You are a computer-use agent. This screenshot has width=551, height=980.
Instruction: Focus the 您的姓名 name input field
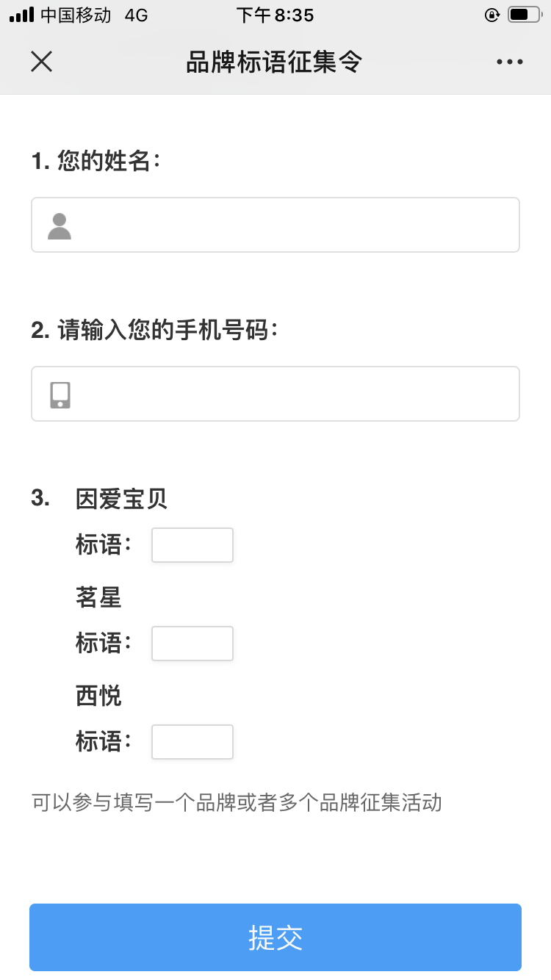[x=275, y=225]
